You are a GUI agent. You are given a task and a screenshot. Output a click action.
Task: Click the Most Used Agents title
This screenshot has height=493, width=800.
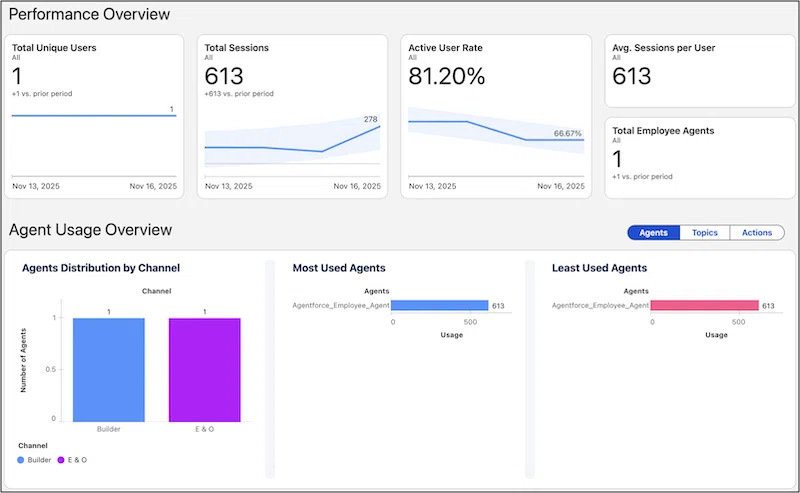(339, 268)
